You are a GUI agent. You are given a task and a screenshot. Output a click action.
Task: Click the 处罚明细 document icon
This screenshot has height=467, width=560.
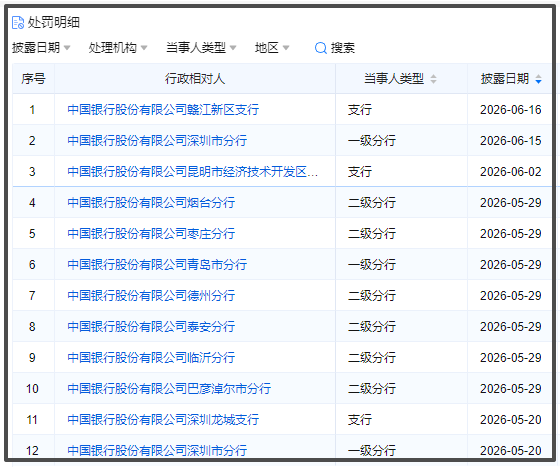(18, 22)
